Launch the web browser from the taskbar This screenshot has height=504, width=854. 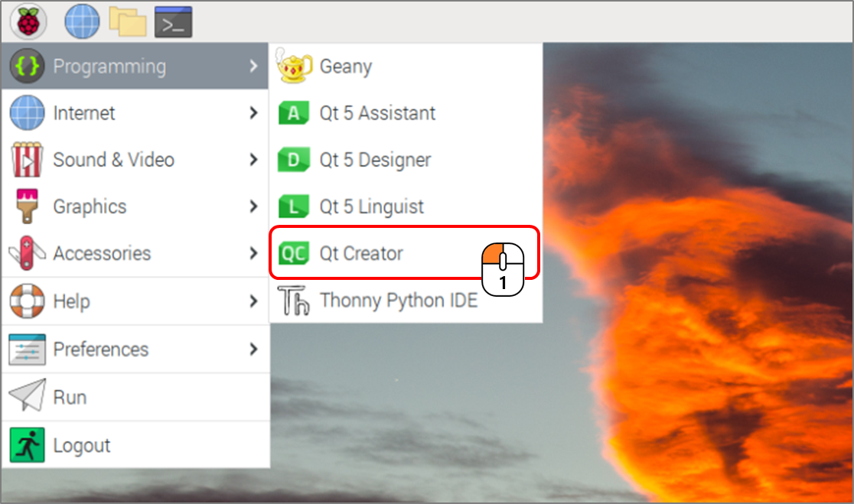(x=82, y=21)
